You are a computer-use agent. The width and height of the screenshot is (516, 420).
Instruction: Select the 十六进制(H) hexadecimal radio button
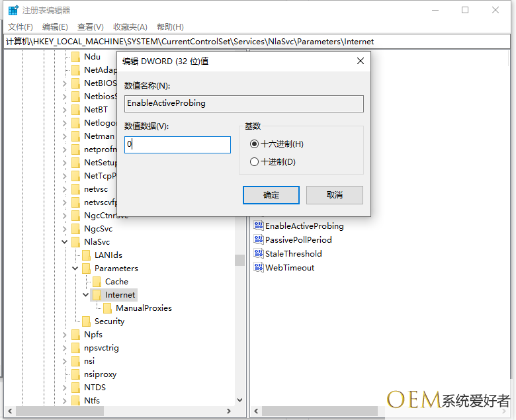point(255,144)
